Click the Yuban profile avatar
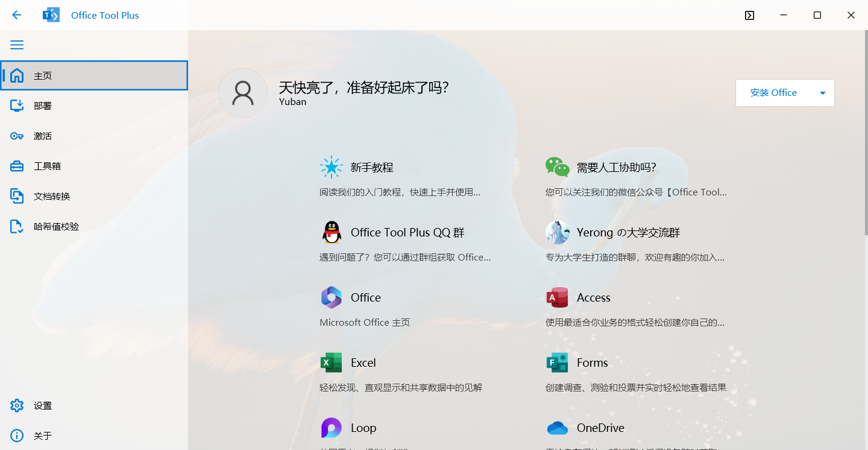 243,93
